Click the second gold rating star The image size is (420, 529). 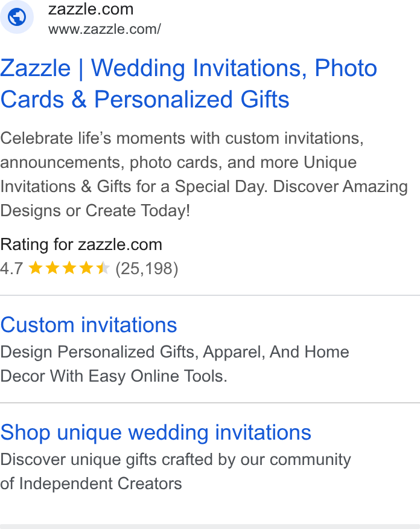pyautogui.click(x=52, y=268)
